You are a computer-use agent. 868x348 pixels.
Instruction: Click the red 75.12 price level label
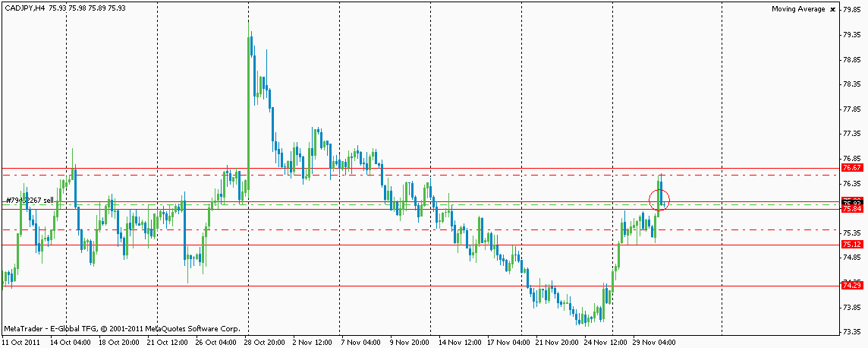tap(851, 245)
